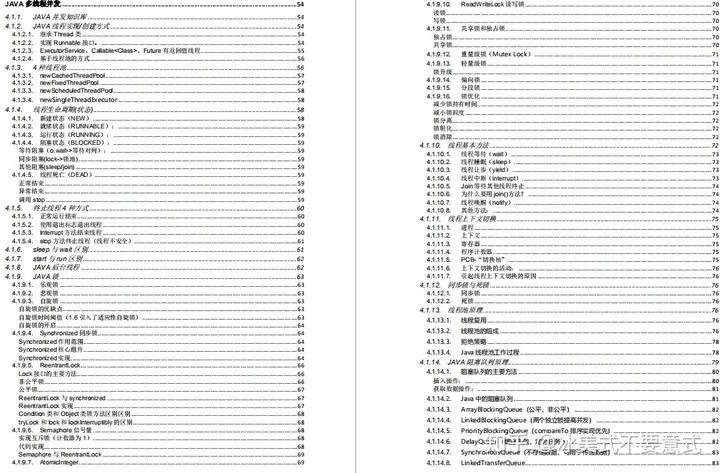Select the Semaphore 与 ReentrantLock entry

[162, 454]
